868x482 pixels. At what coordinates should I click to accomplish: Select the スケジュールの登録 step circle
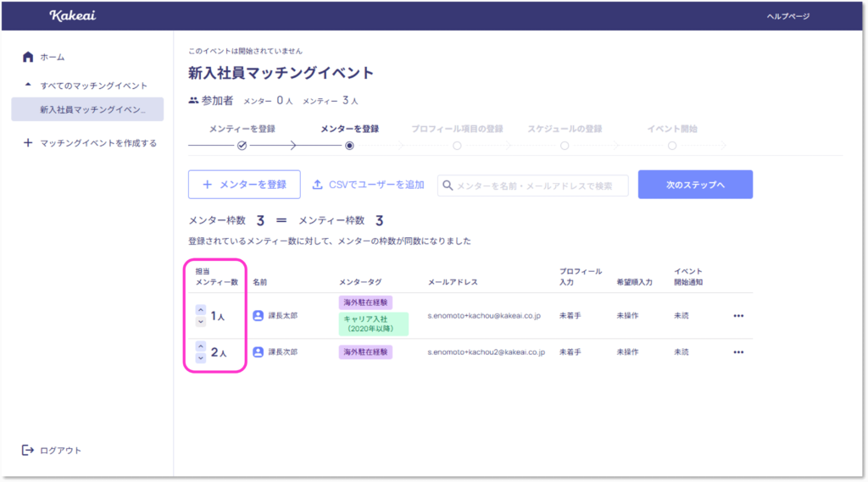tap(565, 145)
